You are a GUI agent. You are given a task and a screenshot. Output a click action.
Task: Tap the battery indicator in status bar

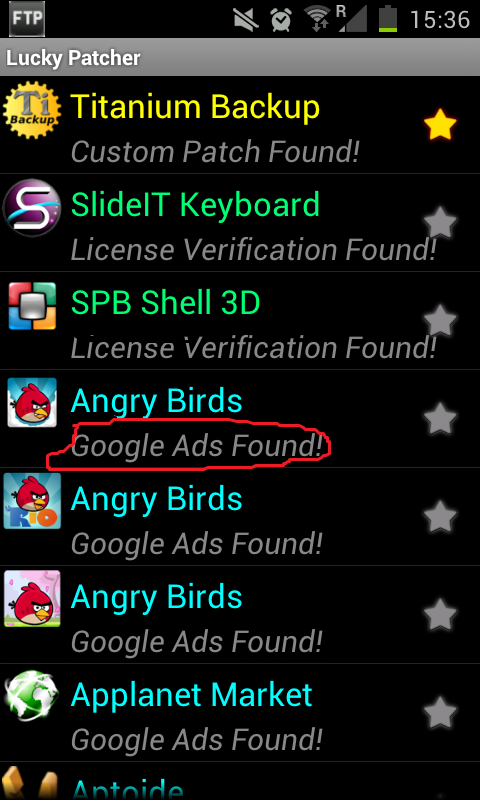coord(387,20)
